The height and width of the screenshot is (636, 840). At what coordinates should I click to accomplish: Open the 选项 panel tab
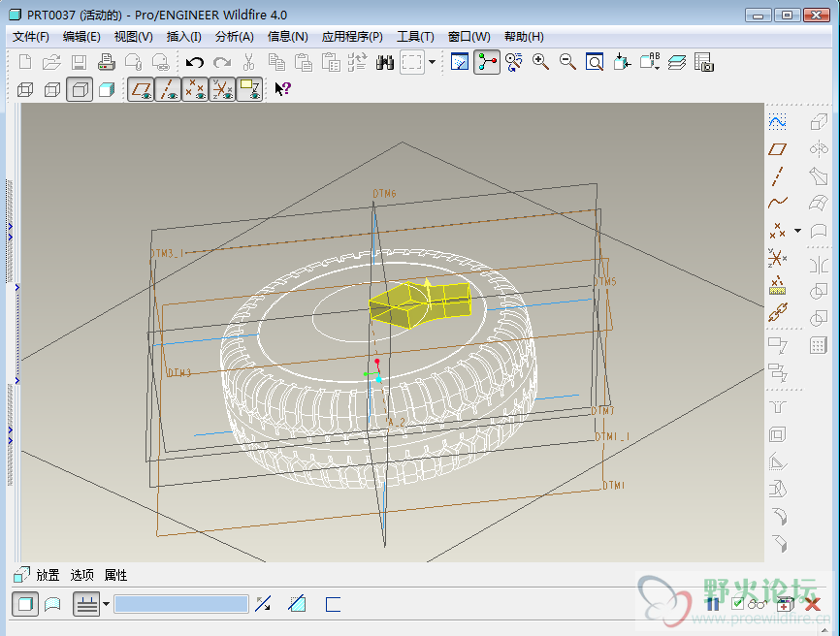click(82, 575)
